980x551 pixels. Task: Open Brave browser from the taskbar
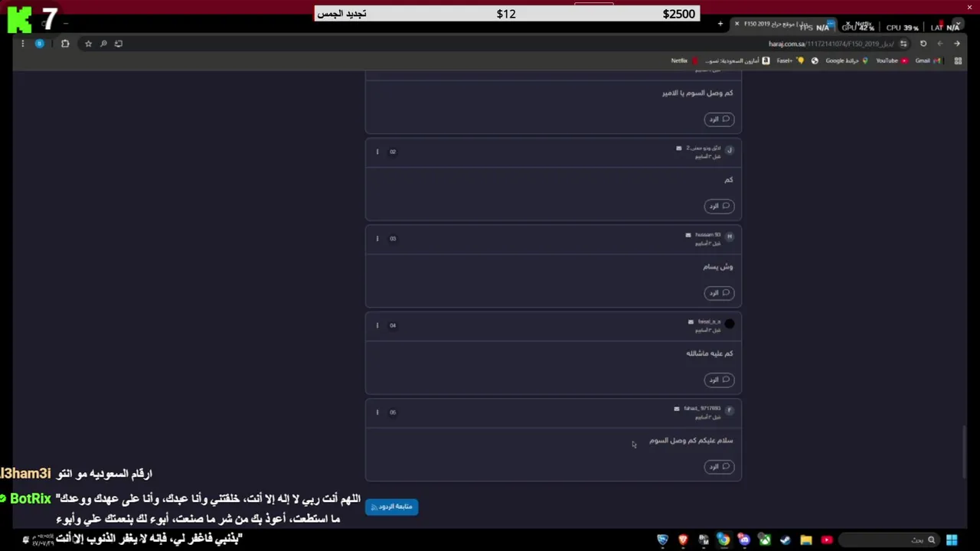click(x=683, y=540)
